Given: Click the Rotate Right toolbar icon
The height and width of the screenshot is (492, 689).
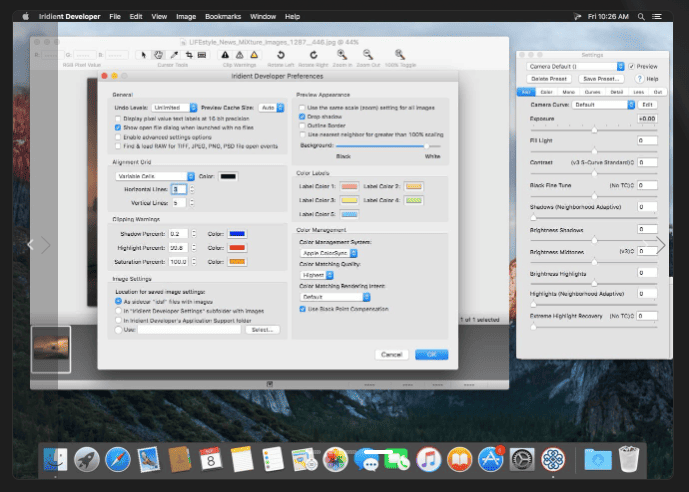Looking at the screenshot, I should tap(313, 55).
